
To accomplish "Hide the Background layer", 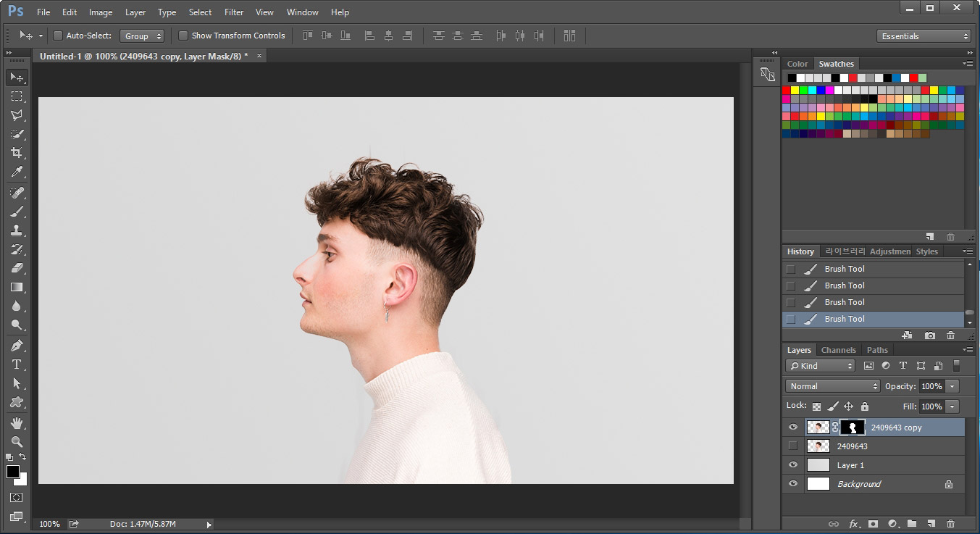I will pos(793,484).
